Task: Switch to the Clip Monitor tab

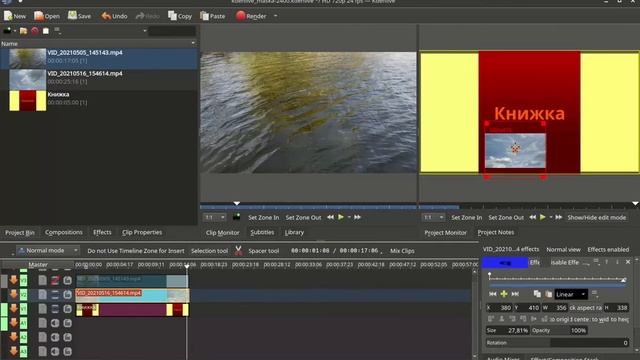Action: (x=222, y=232)
